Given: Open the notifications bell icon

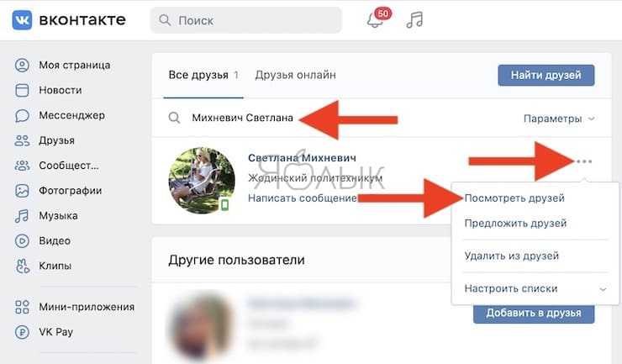Looking at the screenshot, I should (x=375, y=20).
